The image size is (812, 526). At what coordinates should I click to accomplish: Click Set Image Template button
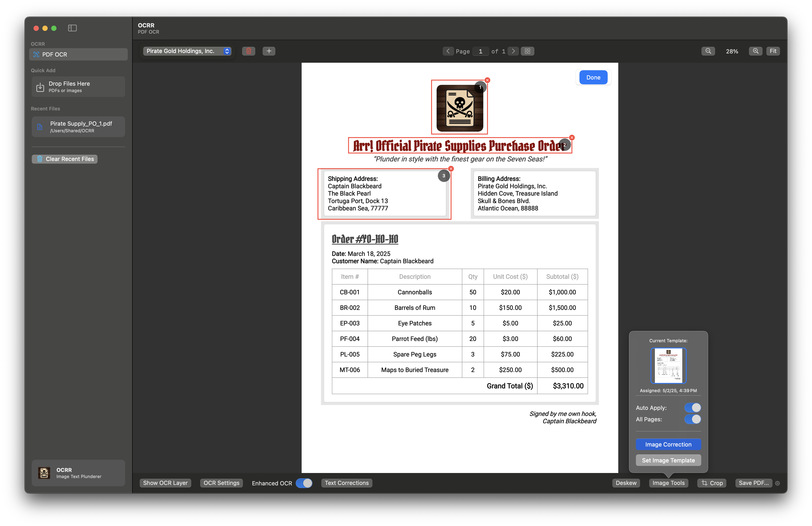[668, 460]
